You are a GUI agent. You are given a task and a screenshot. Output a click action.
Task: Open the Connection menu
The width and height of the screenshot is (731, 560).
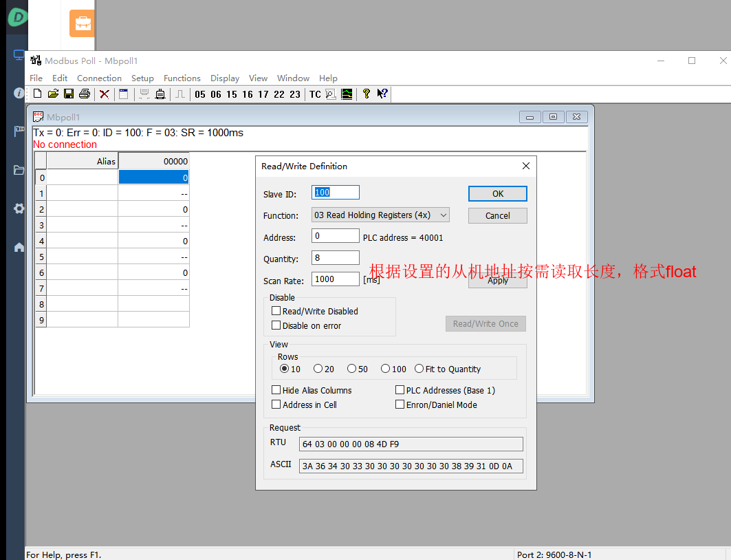[x=99, y=78]
